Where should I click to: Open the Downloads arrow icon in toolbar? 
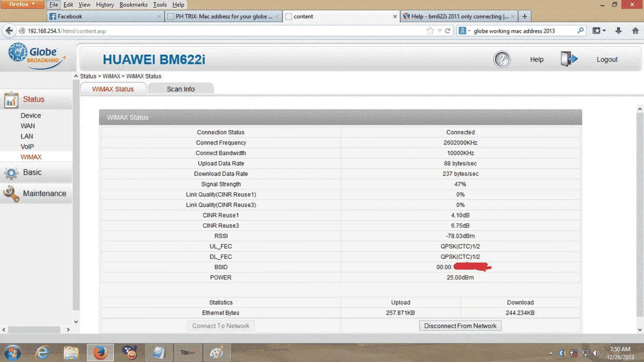point(618,31)
